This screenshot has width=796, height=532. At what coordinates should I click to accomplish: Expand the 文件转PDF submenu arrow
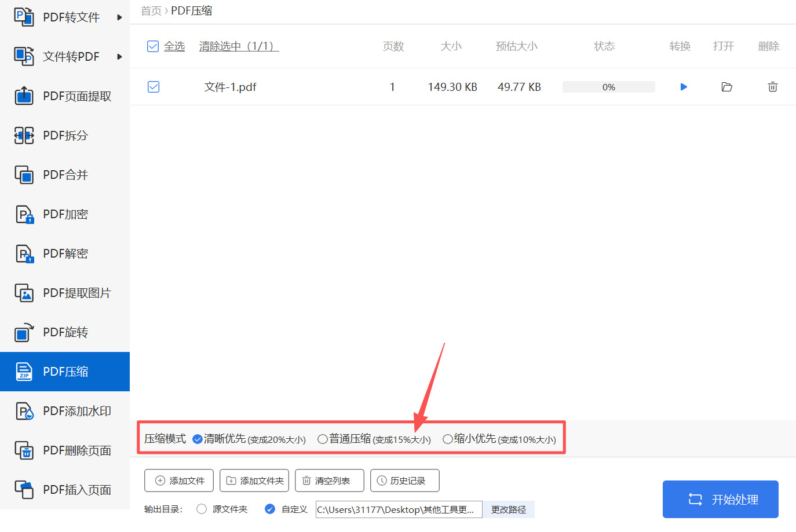click(119, 56)
